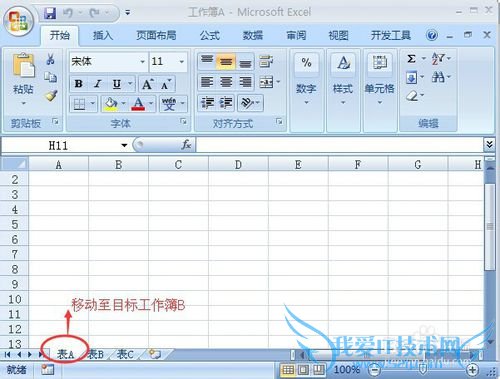Toggle align text right
This screenshot has width=500, height=379.
coord(245,82)
